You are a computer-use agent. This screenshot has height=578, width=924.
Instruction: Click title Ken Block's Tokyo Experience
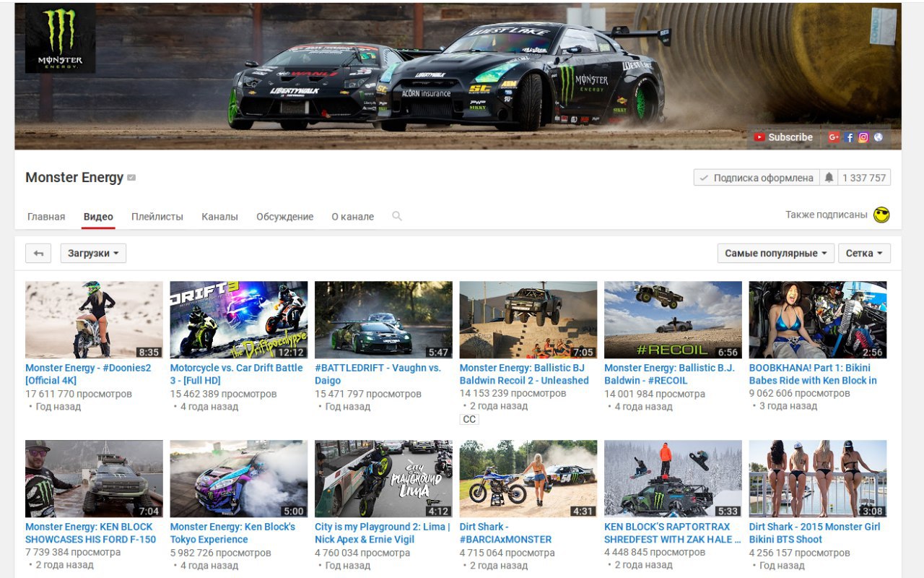(232, 533)
